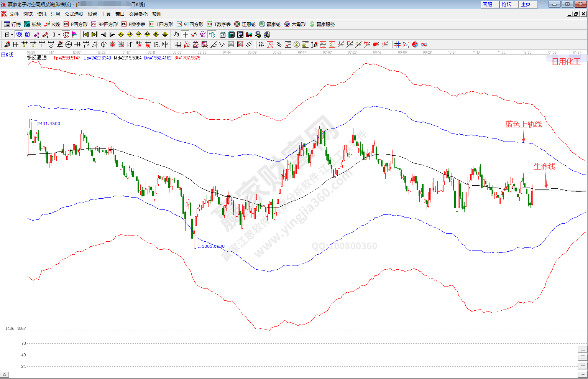
Task: Click the 客服 customer service button
Action: [x=490, y=4]
